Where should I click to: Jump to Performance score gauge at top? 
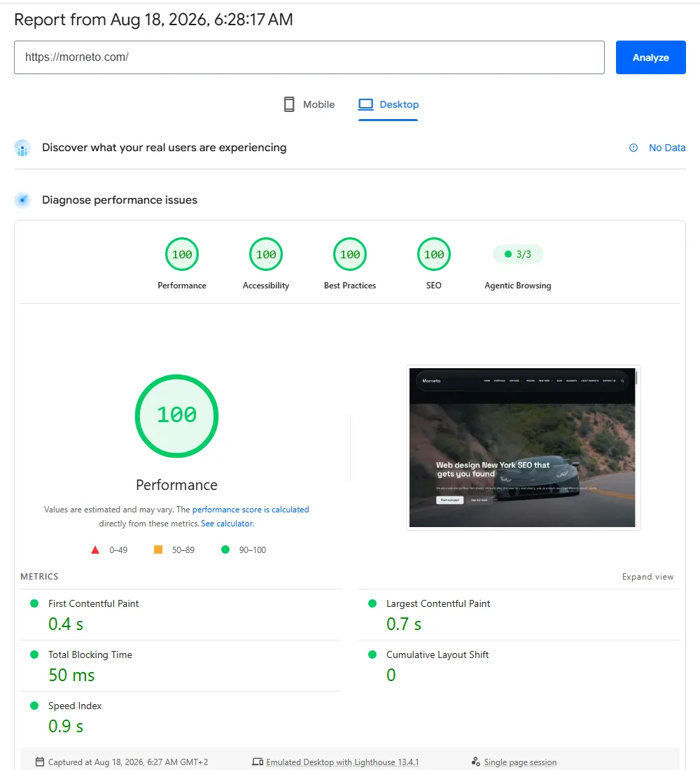click(x=182, y=254)
